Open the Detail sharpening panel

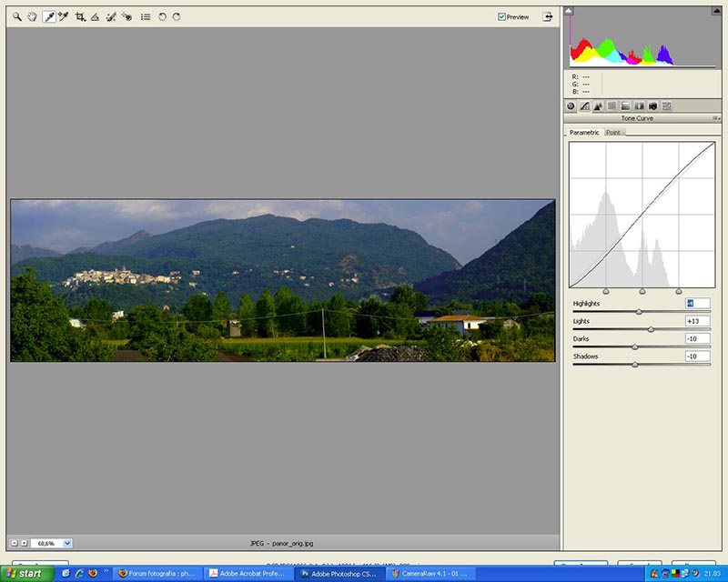point(599,106)
